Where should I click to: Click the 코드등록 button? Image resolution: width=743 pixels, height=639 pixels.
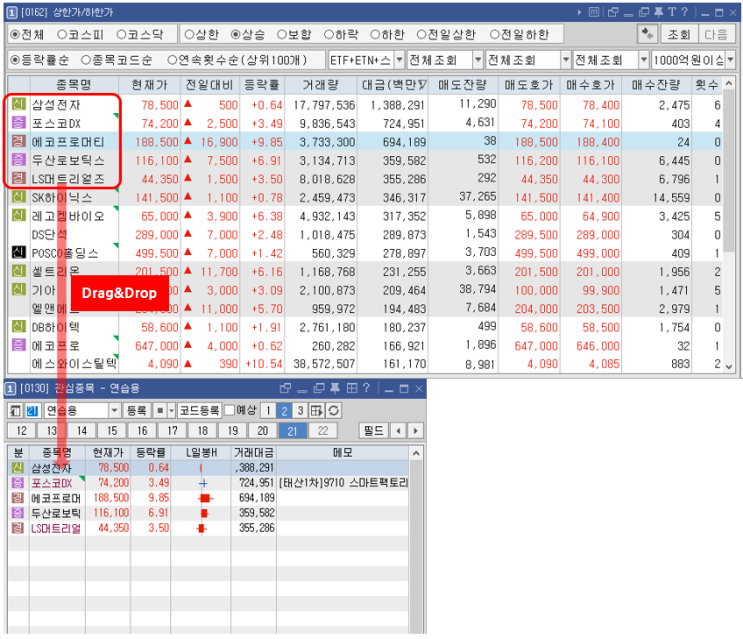[x=199, y=410]
